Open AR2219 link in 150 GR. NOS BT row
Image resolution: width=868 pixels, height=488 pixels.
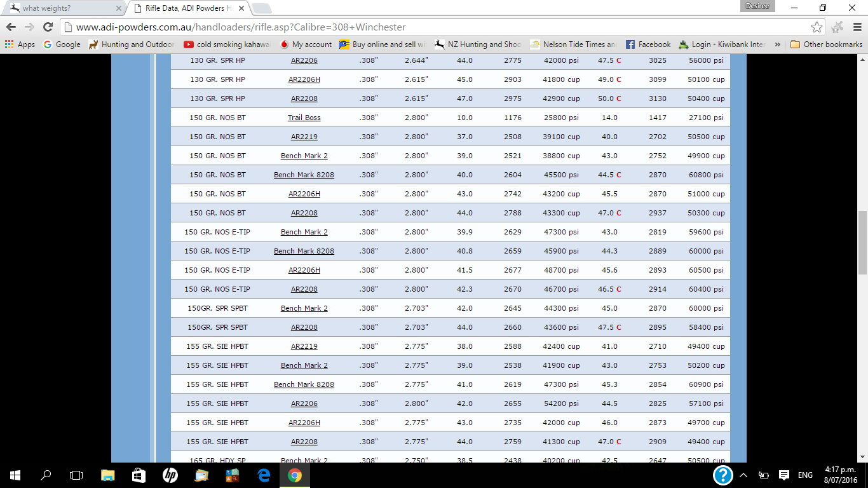pos(304,137)
